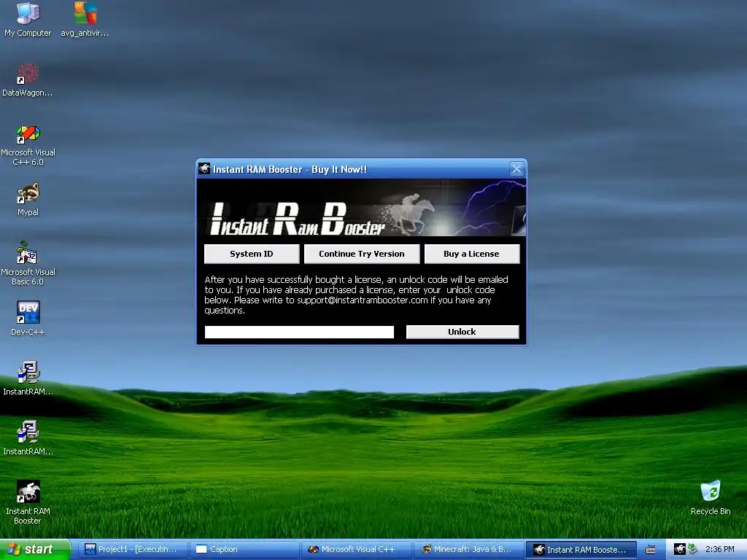
Task: Click Instant RAM Booster taskbar button
Action: (x=581, y=550)
